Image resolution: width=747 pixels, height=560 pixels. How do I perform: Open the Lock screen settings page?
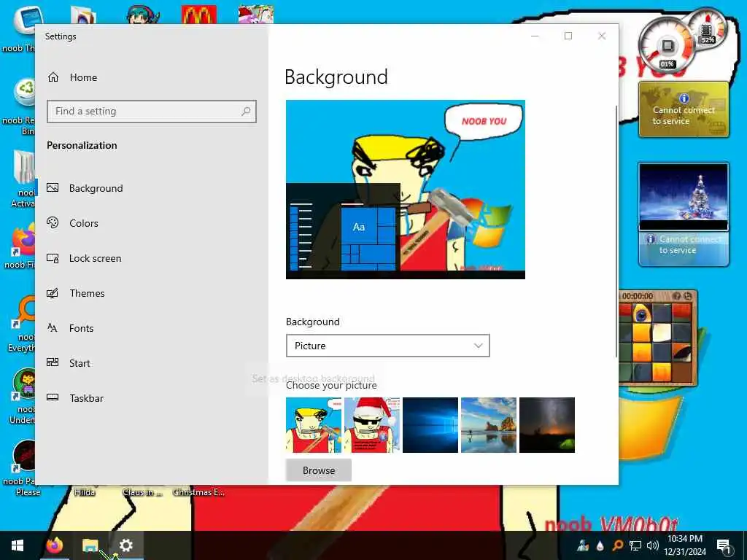[95, 258]
